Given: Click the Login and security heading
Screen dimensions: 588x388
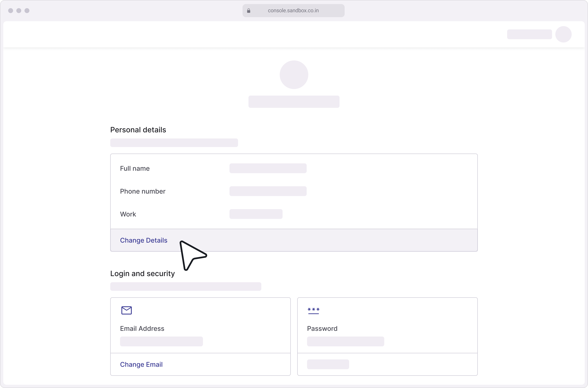Looking at the screenshot, I should [x=143, y=273].
